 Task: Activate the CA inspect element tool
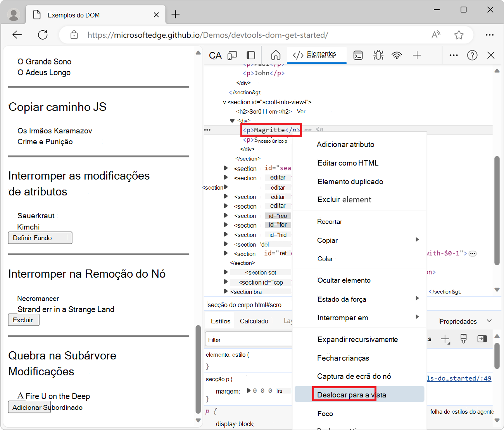pos(215,55)
